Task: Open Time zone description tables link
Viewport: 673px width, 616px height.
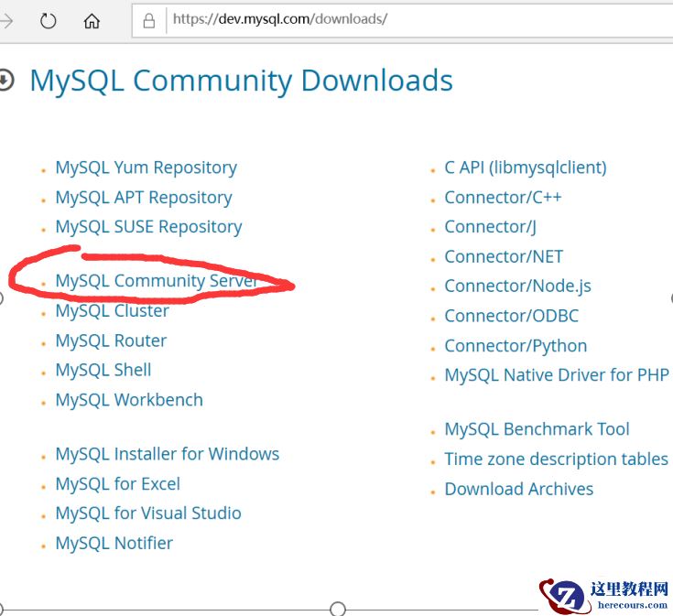Action: click(557, 459)
